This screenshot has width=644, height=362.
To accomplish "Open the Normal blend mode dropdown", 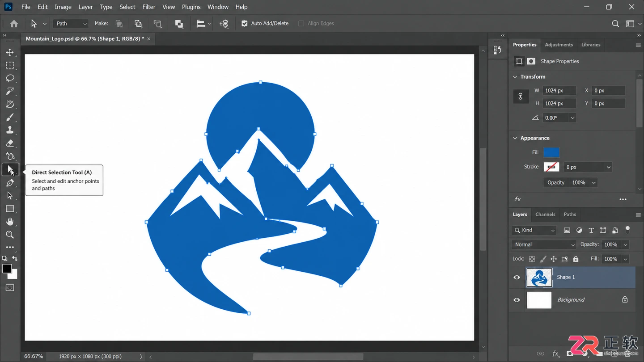I will pos(543,244).
